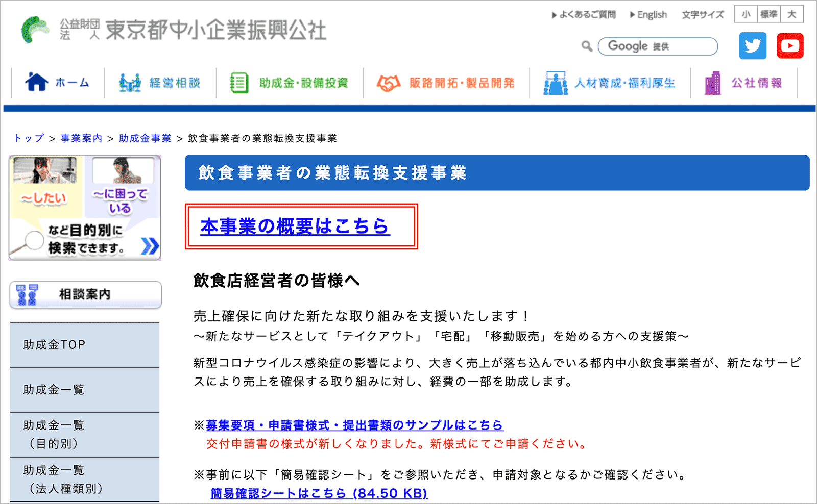The image size is (817, 504).
Task: Download 簡易確認シートはこちら file
Action: click(319, 493)
